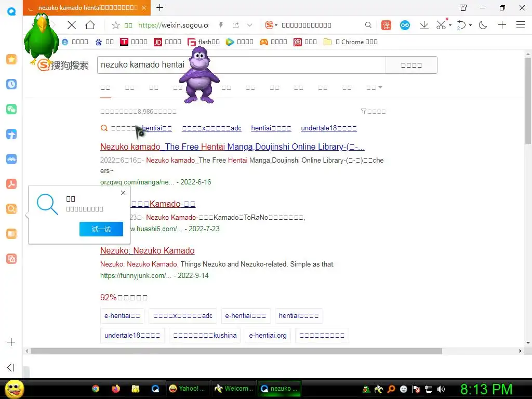Image resolution: width=532 pixels, height=399 pixels.
Task: Open the flash games bookmark
Action: pyautogui.click(x=204, y=42)
